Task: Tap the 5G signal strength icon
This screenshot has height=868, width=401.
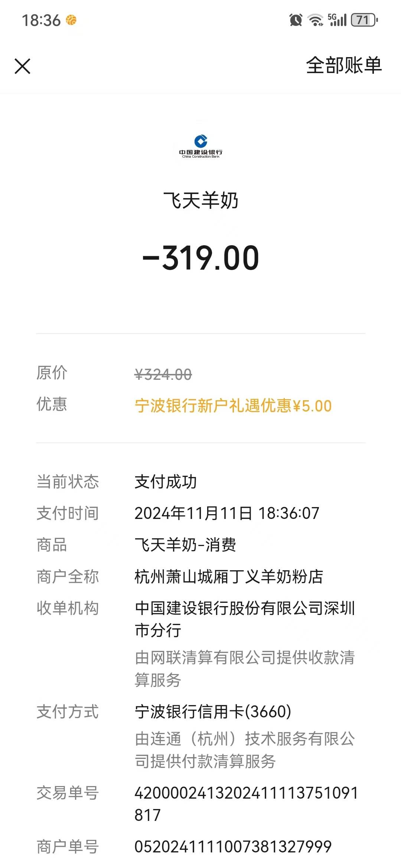Action: click(x=337, y=20)
